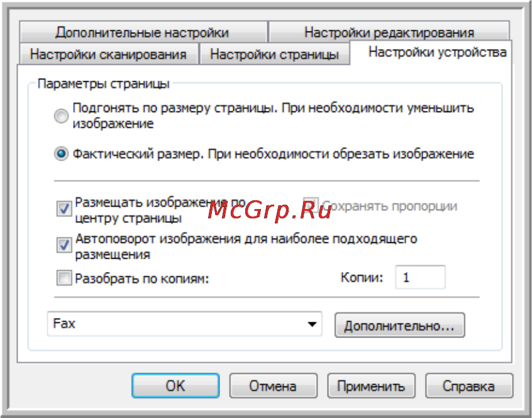Screen dimensions: 532x418
Task: Click the Копии number input field
Action: click(x=420, y=278)
